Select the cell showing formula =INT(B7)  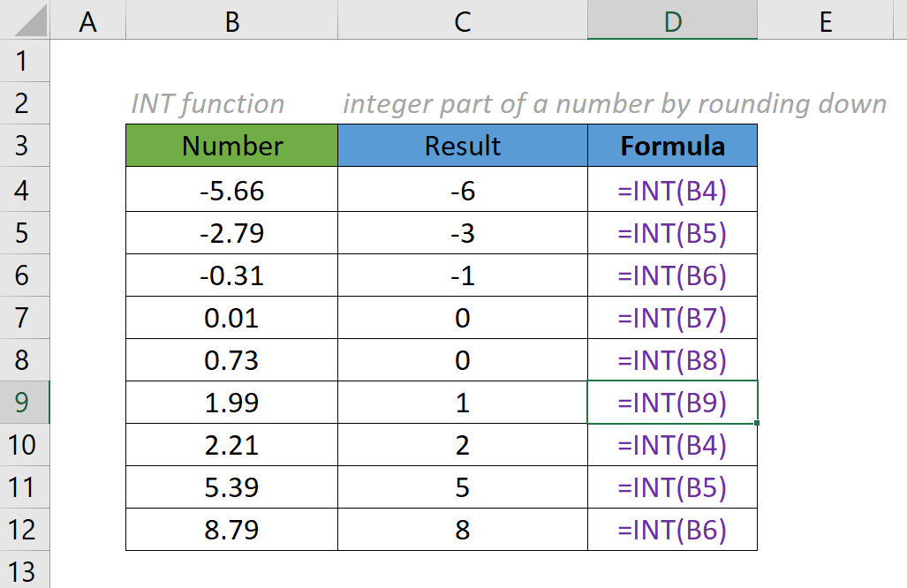click(x=673, y=317)
